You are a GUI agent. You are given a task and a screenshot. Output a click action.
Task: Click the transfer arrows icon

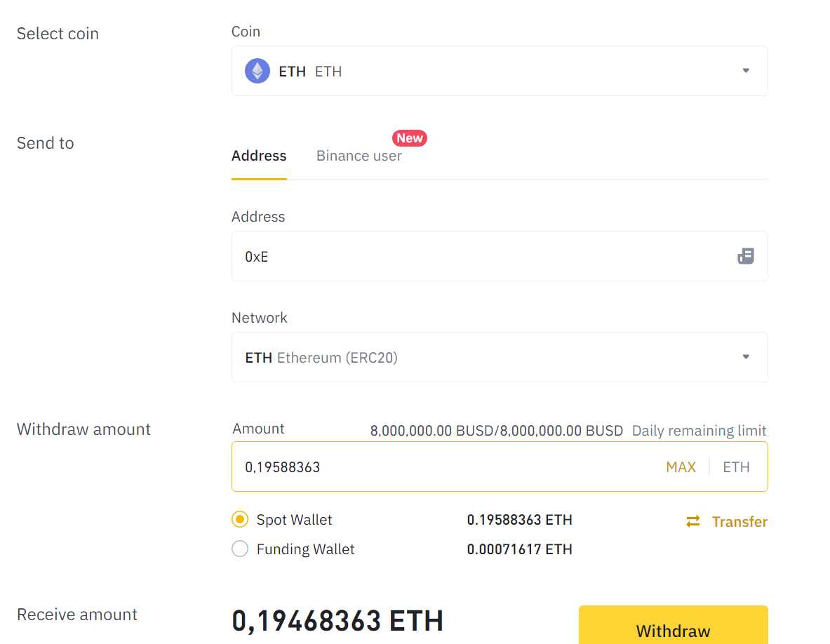693,521
